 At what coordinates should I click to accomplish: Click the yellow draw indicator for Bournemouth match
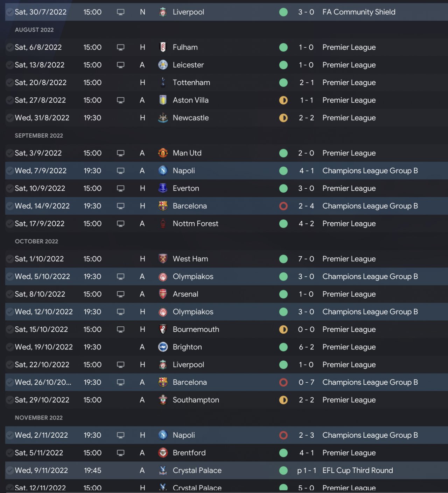click(283, 329)
